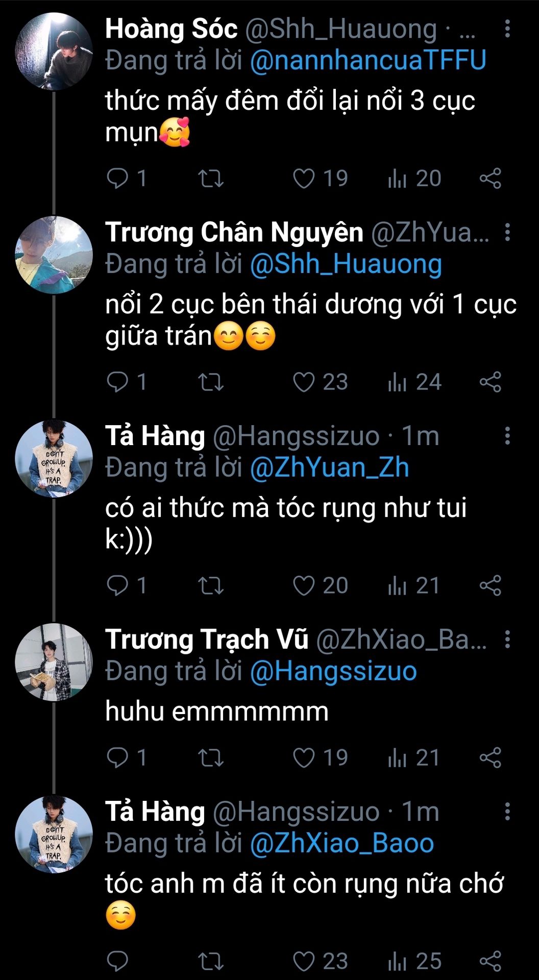Image resolution: width=539 pixels, height=980 pixels.
Task: Like the last tweet with 23 likes
Action: point(304,962)
